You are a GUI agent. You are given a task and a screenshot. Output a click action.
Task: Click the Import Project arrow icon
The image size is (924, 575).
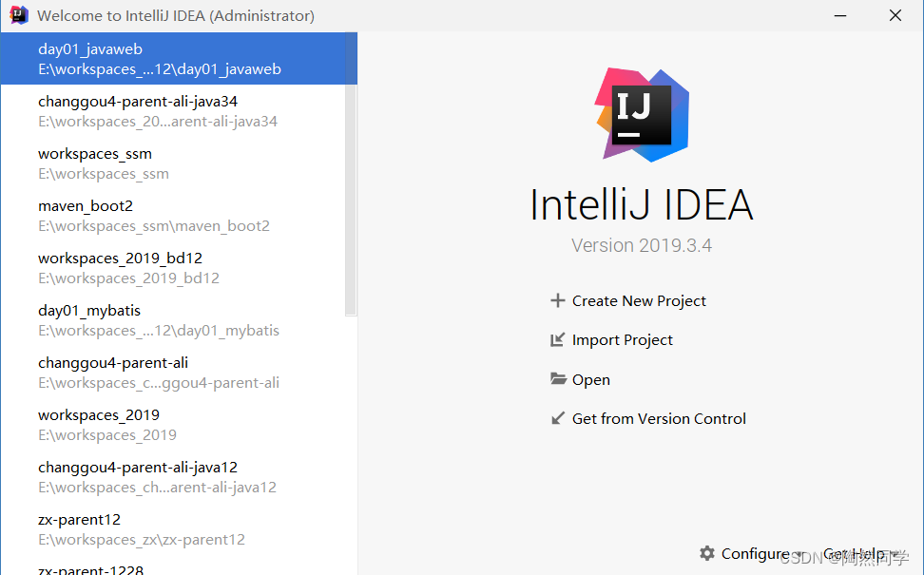pyautogui.click(x=558, y=340)
